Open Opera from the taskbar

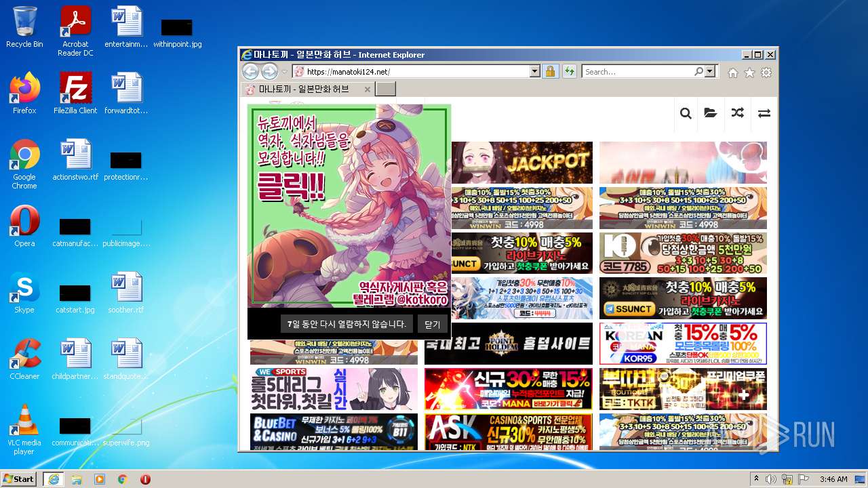[145, 479]
